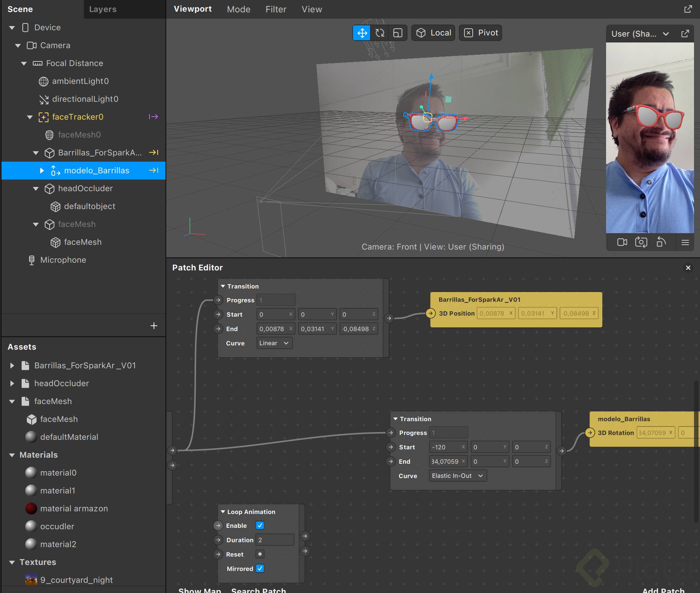700x593 pixels.
Task: Uncheck Mirrored in Loop Animation patch
Action: 260,569
